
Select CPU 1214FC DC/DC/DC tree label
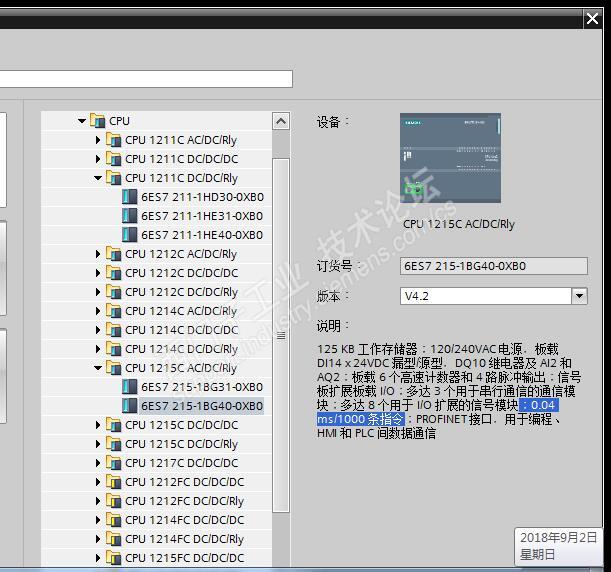184,520
